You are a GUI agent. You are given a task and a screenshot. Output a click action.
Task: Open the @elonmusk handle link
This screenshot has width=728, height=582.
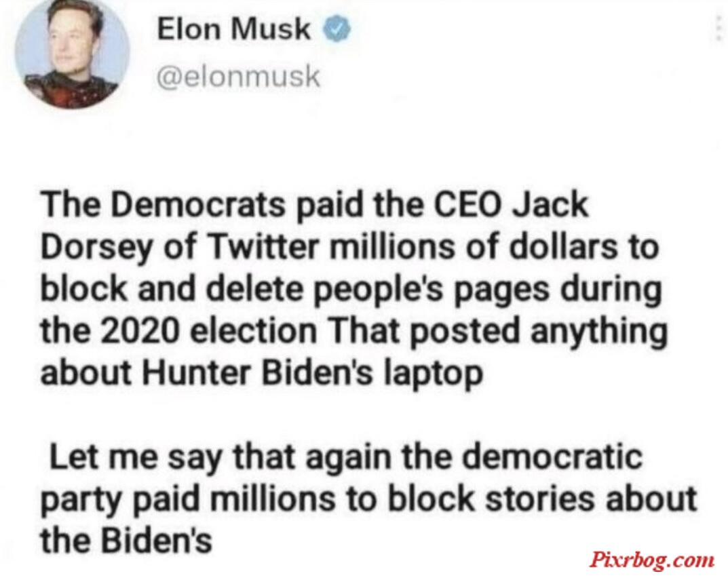pyautogui.click(x=238, y=77)
